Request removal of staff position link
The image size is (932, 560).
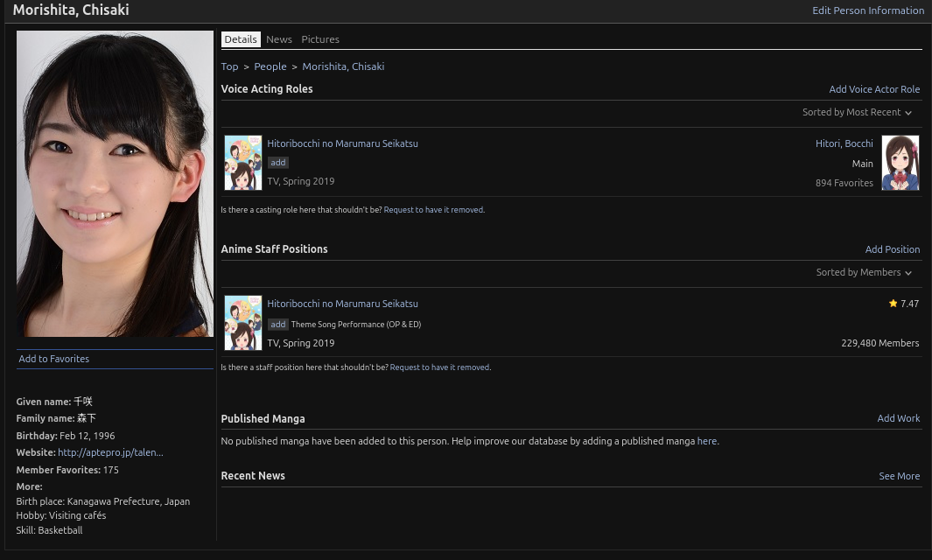(440, 367)
